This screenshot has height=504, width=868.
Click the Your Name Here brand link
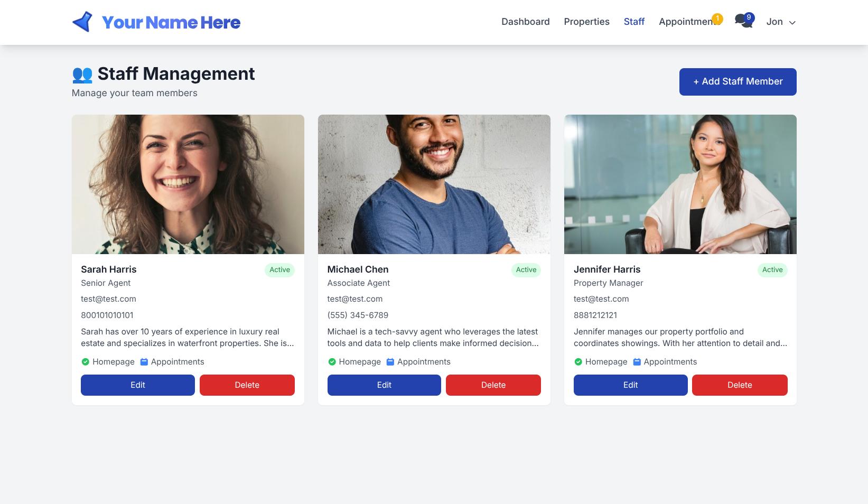click(x=171, y=22)
